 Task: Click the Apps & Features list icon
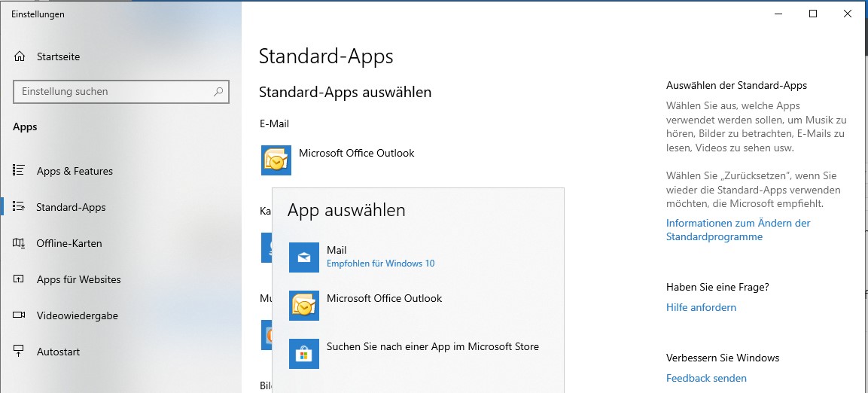18,170
